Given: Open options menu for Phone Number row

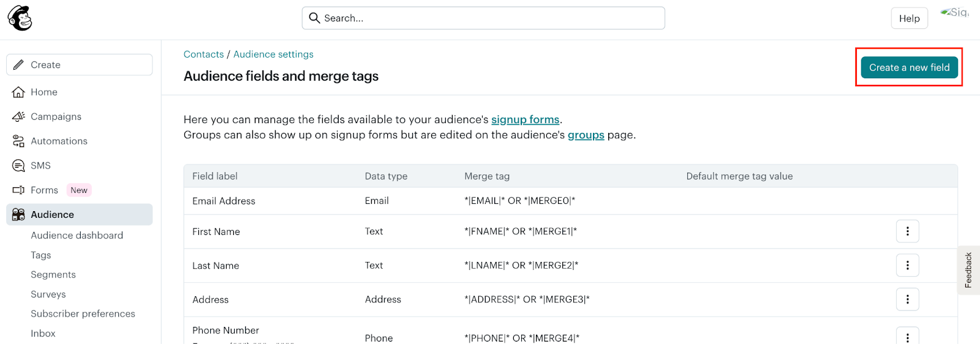Looking at the screenshot, I should pos(907,337).
